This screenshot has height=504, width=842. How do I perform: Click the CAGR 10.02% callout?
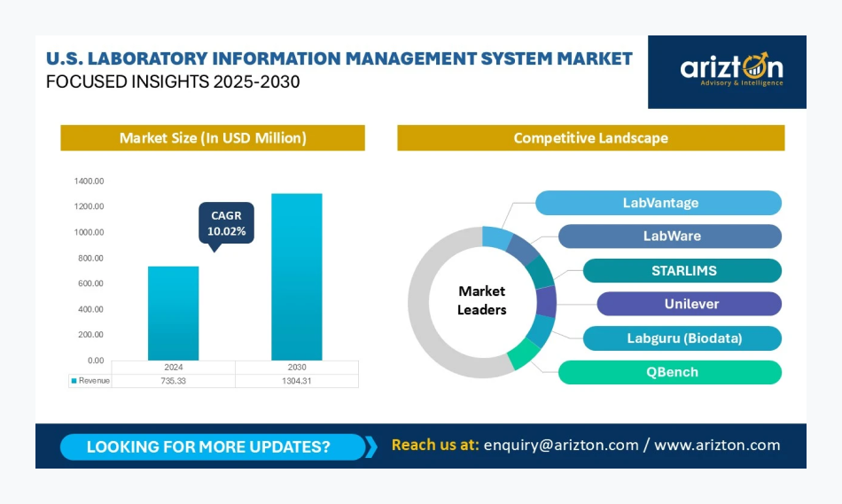(226, 222)
